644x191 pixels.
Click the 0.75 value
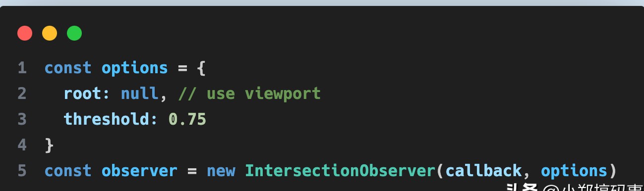(x=187, y=119)
